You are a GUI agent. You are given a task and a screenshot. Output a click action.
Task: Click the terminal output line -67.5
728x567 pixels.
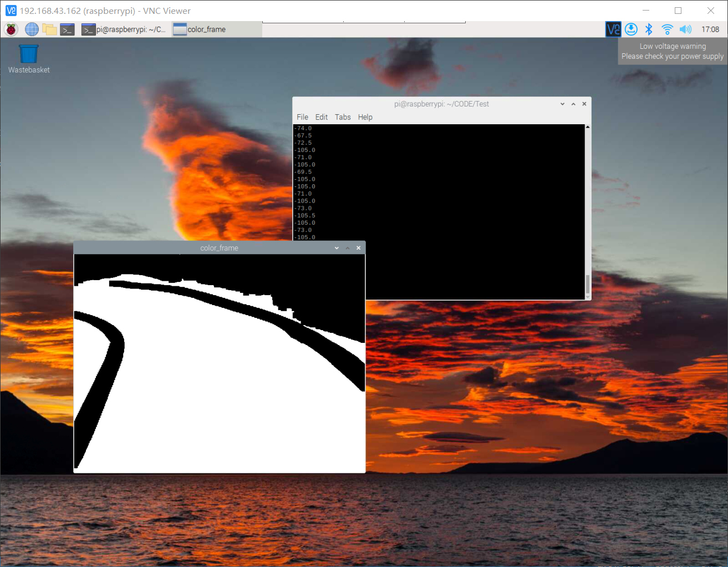(303, 135)
